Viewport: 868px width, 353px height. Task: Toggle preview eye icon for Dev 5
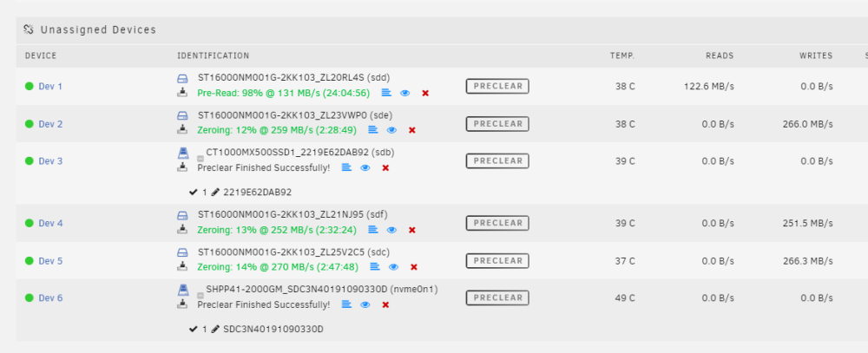[393, 266]
